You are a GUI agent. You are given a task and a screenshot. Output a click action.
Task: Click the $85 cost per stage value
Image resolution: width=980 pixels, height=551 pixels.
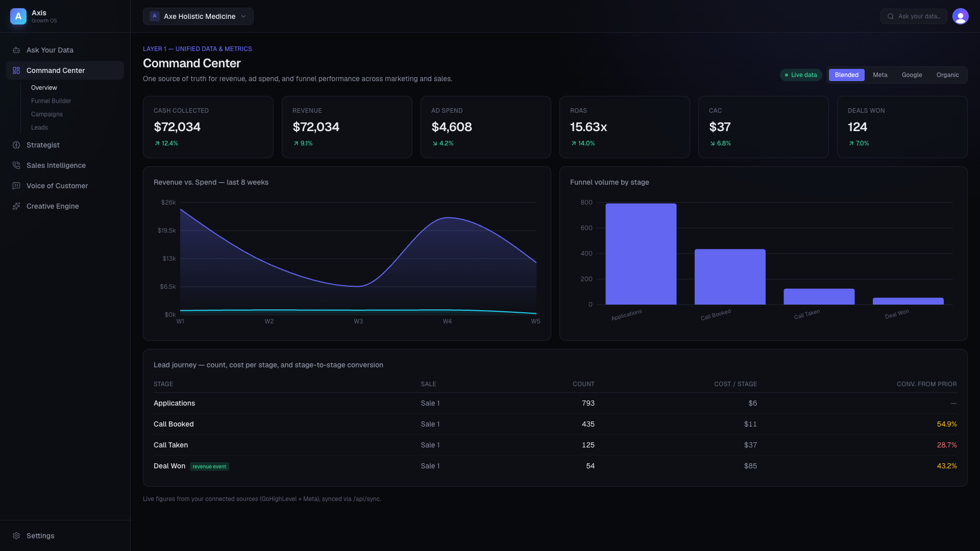pos(750,466)
